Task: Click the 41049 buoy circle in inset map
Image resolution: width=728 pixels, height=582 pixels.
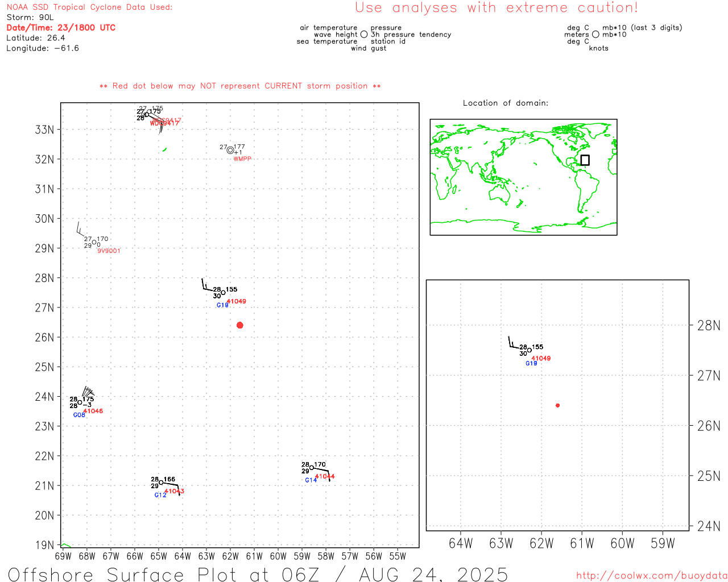Action: 529,350
